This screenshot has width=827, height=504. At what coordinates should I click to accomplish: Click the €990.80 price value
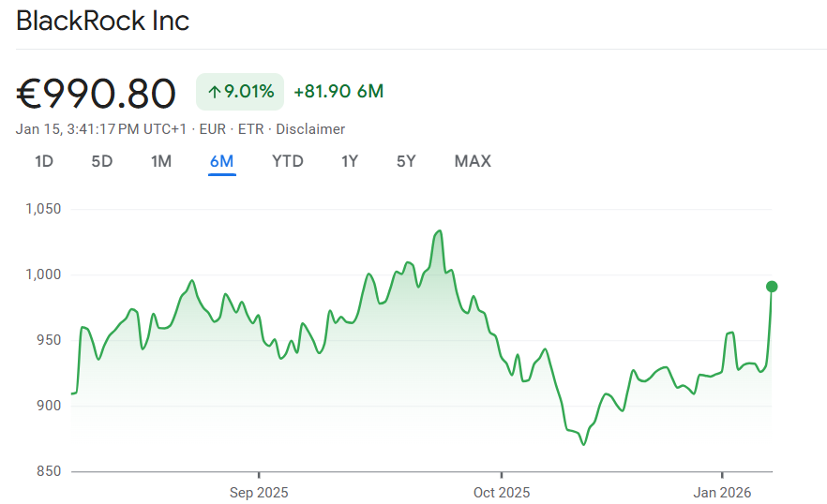pyautogui.click(x=97, y=93)
